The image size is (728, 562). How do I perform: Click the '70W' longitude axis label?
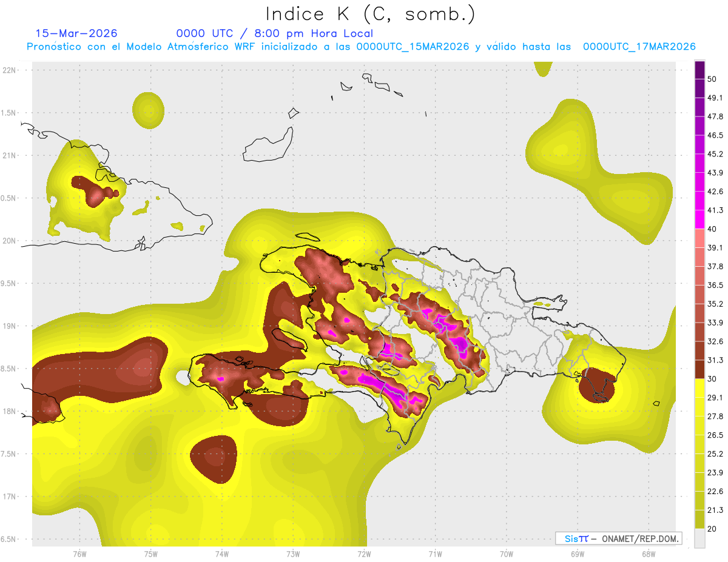[x=507, y=554]
